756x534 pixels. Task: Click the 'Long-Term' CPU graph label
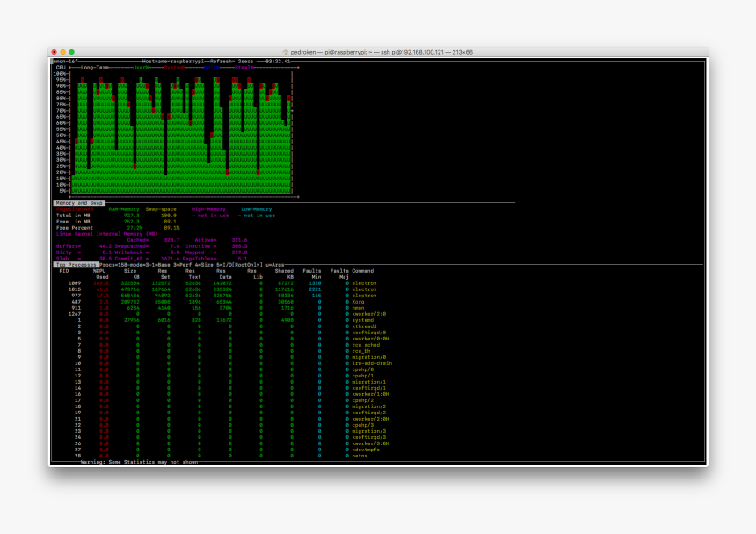coord(95,68)
